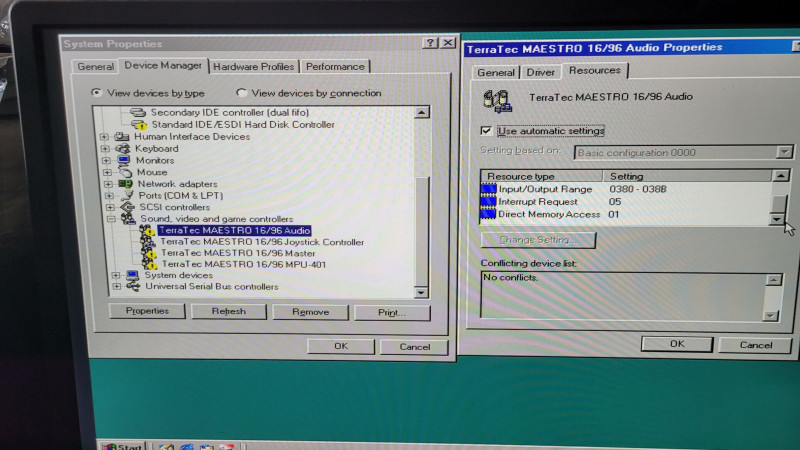Click the Human Interface Devices icon
This screenshot has width=800, height=450.
click(121, 136)
